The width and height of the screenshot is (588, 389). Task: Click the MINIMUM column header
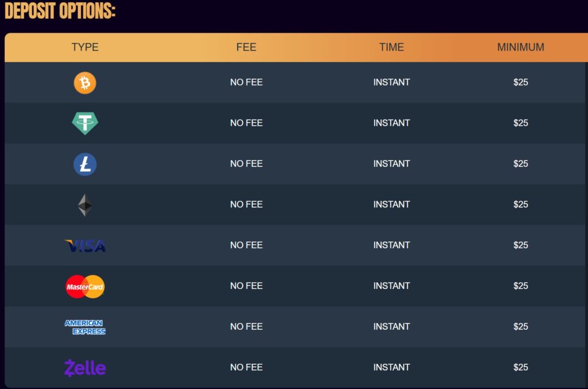pos(520,47)
